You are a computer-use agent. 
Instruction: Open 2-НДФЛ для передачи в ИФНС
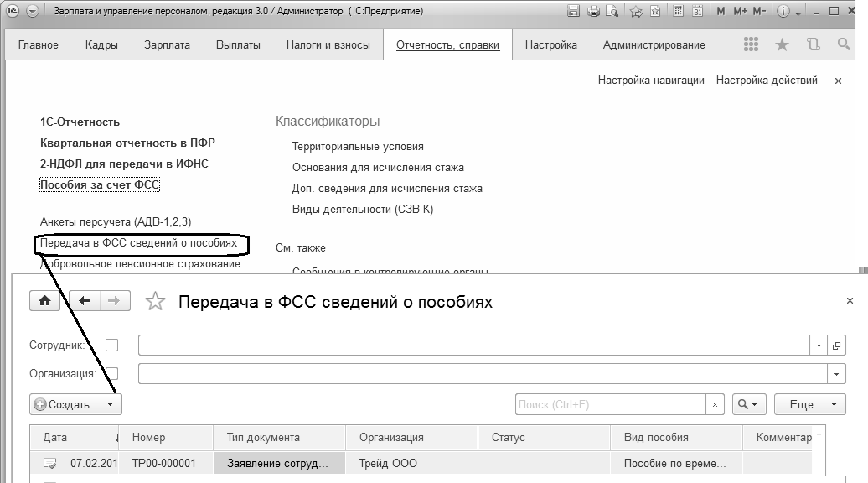tap(124, 164)
